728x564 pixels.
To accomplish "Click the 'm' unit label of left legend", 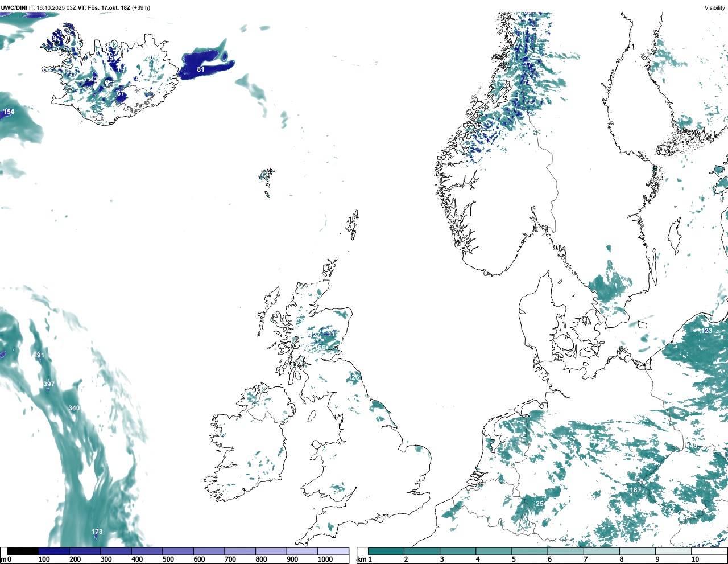I will click(3, 559).
